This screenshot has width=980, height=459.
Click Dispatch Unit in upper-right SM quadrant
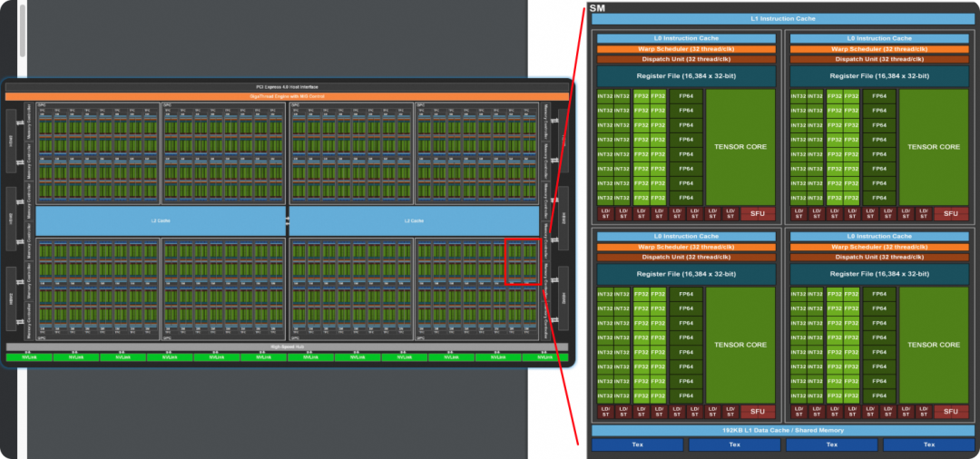(879, 59)
